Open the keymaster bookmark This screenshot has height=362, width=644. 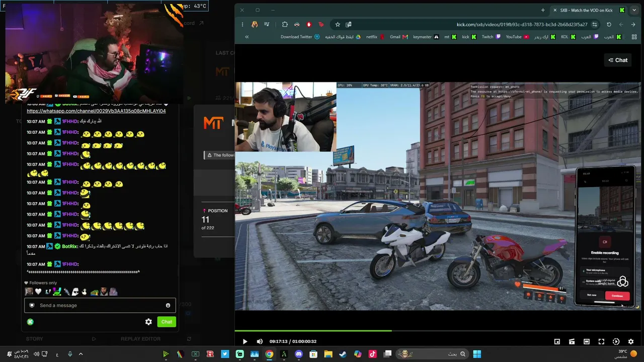(x=426, y=37)
